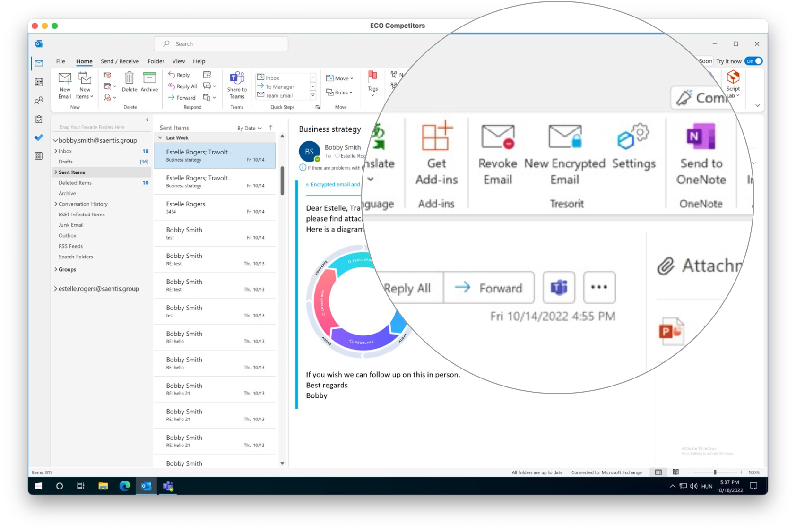Collapse the ribbon chevron
Image resolution: width=796 pixels, height=532 pixels.
tap(757, 106)
